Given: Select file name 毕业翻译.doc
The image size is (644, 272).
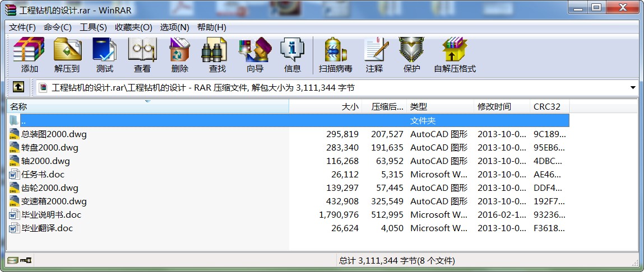Looking at the screenshot, I should point(47,228).
